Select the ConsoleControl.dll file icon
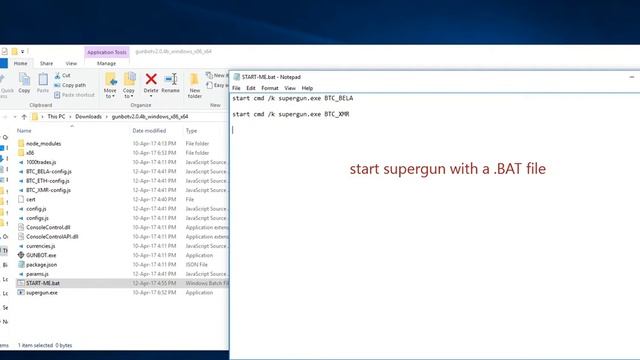This screenshot has width=640, height=360. (x=21, y=227)
